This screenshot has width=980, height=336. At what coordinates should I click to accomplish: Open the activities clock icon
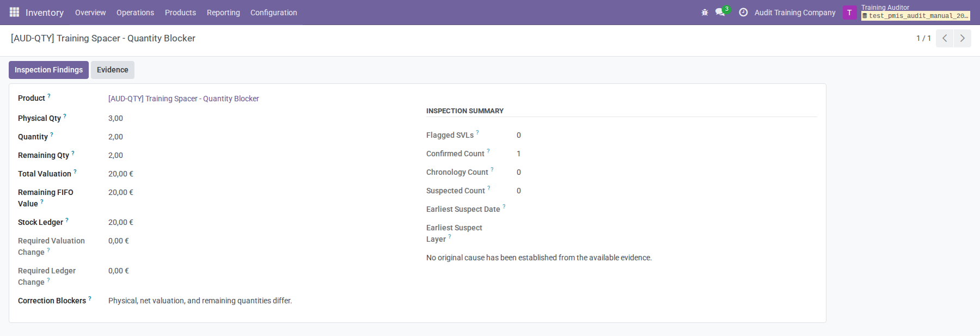click(743, 12)
